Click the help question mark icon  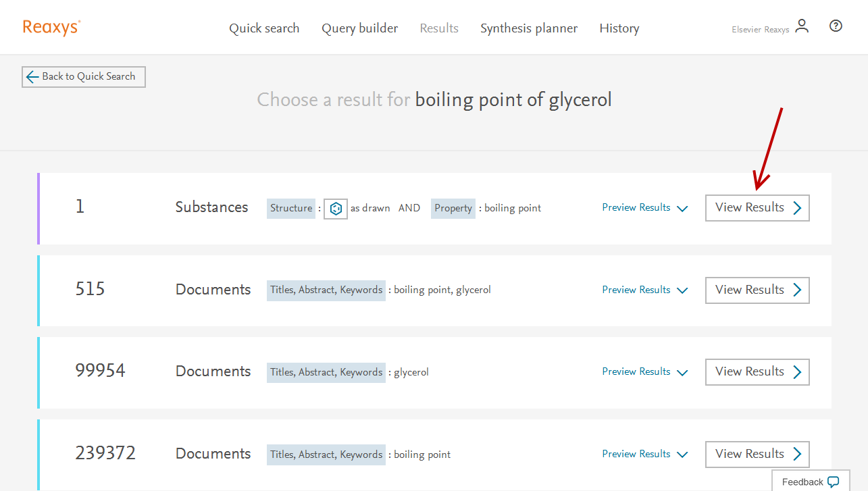[x=836, y=26]
